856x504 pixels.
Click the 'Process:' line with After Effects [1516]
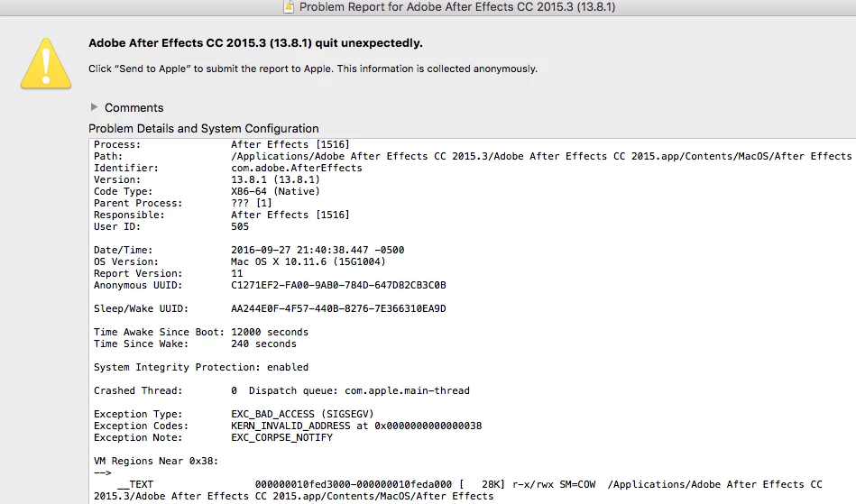222,144
